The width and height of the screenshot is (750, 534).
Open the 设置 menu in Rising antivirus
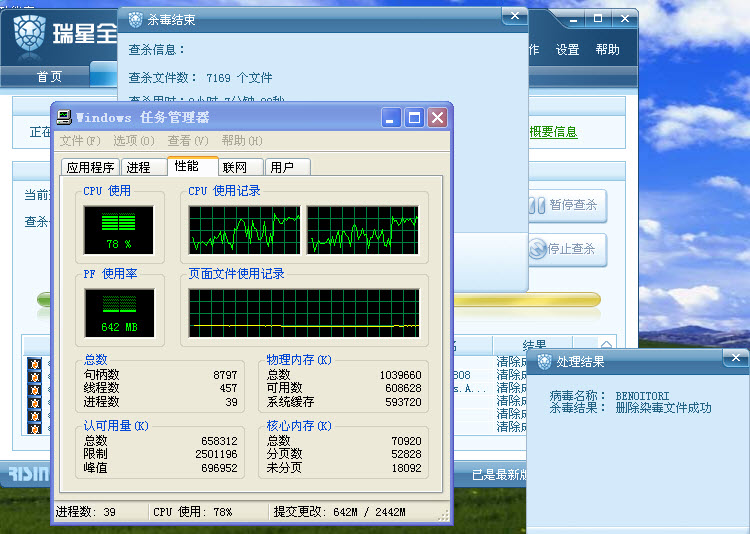point(568,49)
